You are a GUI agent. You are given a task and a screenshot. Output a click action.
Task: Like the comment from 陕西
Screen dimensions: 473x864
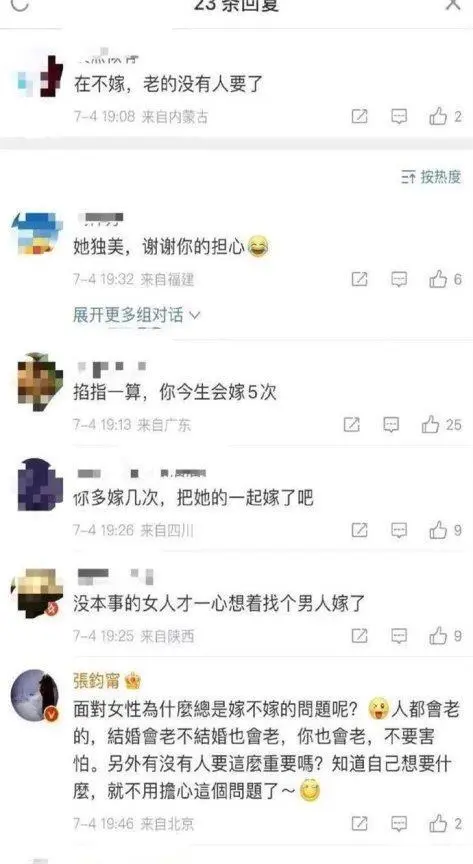[x=445, y=636]
